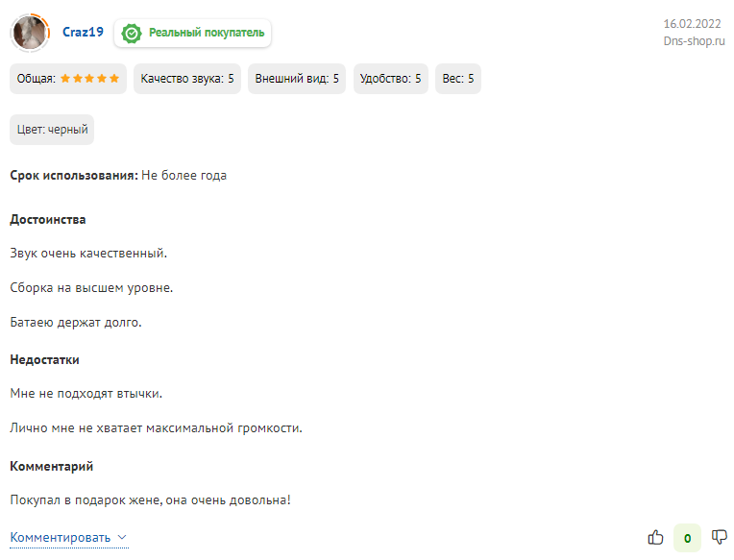The width and height of the screenshot is (734, 560).
Task: Click the Dns-shop.ru source label
Action: (694, 41)
